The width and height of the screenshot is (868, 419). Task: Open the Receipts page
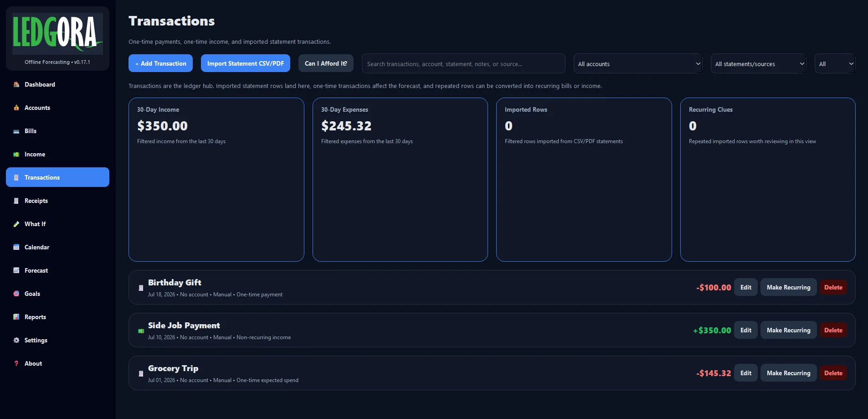[x=57, y=201]
